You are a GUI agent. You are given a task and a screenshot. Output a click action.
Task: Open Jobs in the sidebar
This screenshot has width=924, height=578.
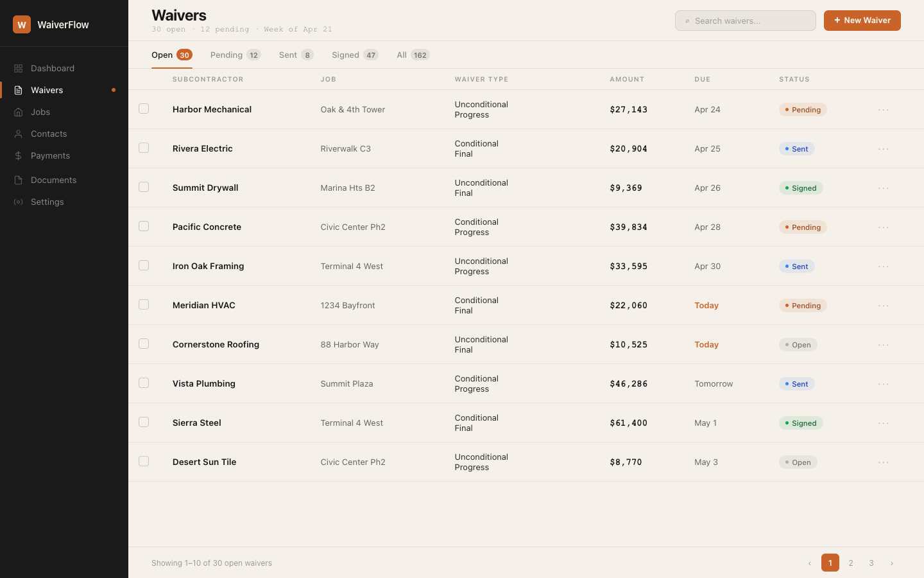click(64, 112)
